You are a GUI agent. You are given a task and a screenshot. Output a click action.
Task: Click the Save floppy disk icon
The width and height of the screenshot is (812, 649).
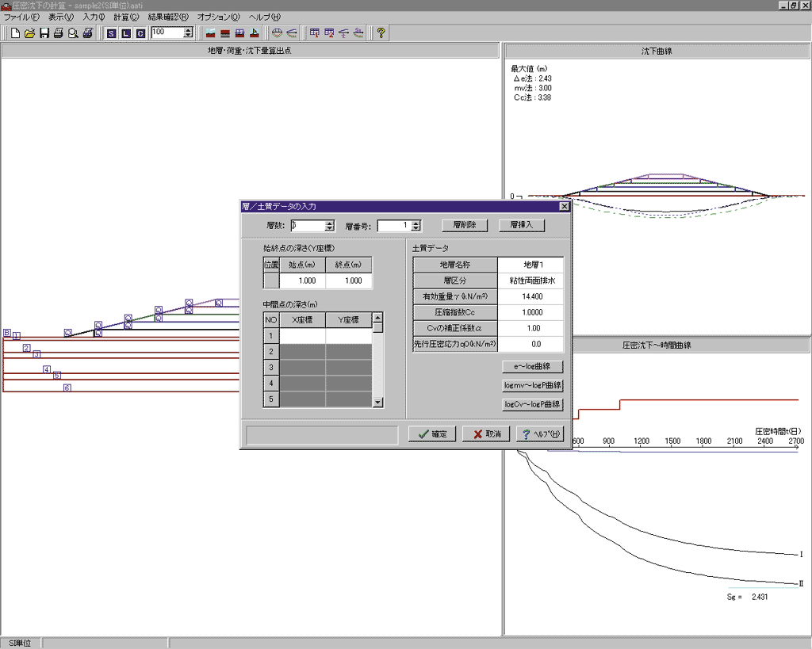pyautogui.click(x=44, y=33)
